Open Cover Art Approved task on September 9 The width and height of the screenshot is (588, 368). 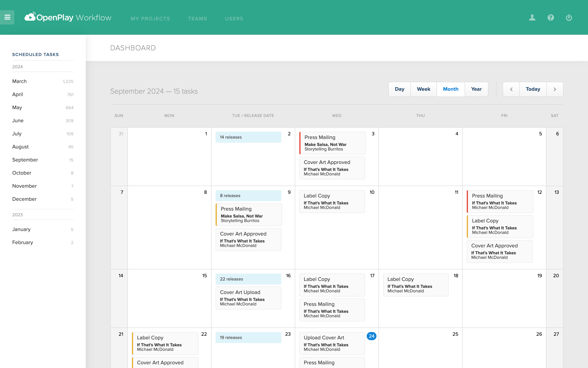click(248, 240)
